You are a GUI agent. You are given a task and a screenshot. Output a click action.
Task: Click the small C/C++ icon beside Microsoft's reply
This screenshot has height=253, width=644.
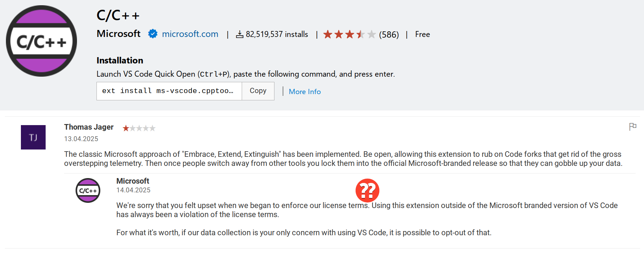(88, 190)
